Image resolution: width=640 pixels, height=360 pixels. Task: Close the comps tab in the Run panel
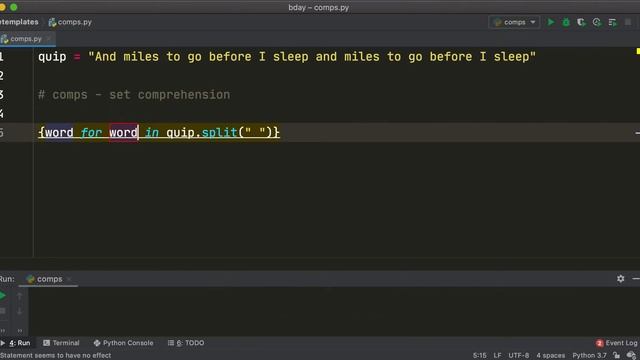[69, 279]
